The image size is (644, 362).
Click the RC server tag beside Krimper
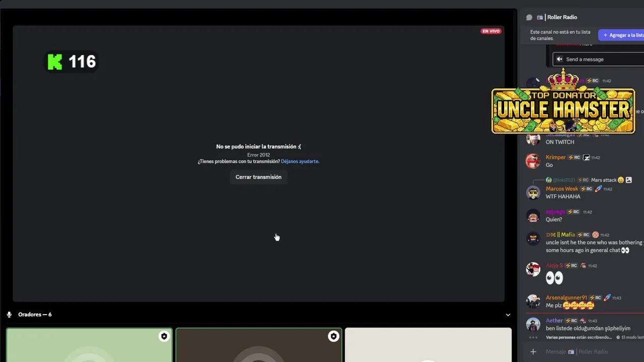[575, 157]
